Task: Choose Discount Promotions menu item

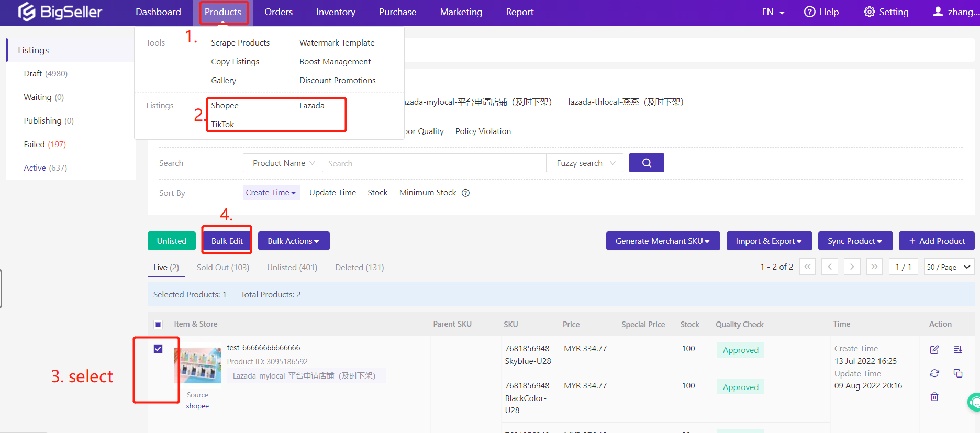Action: pyautogui.click(x=338, y=81)
